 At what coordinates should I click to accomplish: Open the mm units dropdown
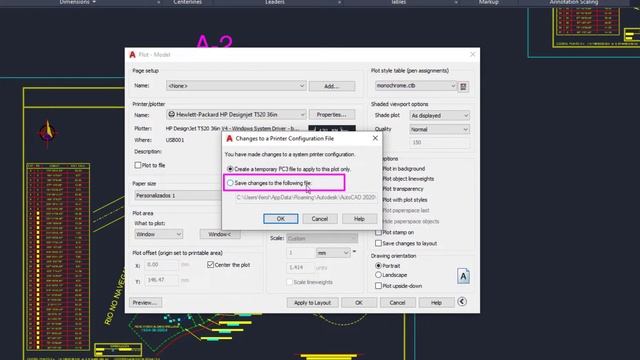pos(333,253)
